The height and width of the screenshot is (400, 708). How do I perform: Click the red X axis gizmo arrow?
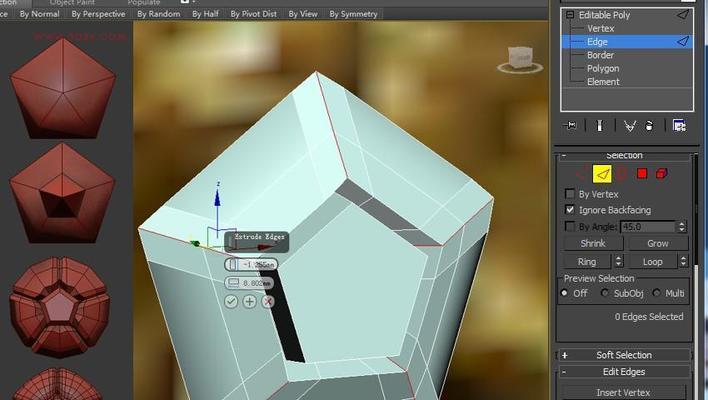pyautogui.click(x=265, y=247)
